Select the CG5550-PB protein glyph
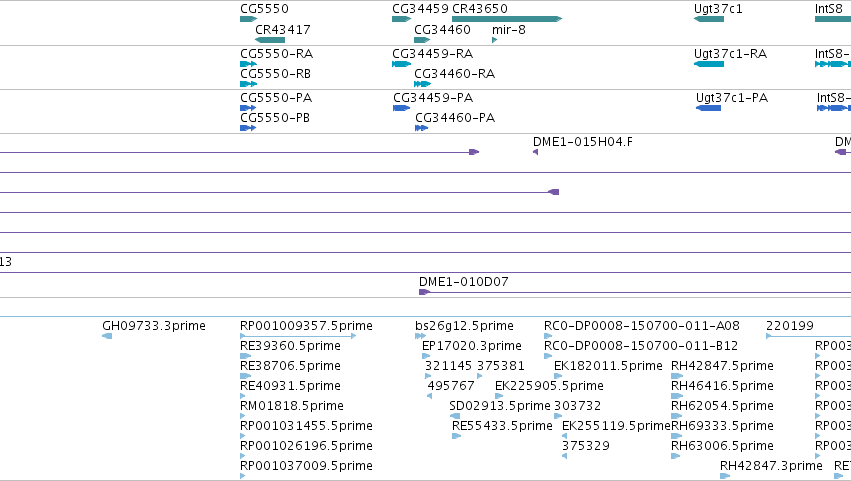Screen dimensions: 851x481 point(248,128)
